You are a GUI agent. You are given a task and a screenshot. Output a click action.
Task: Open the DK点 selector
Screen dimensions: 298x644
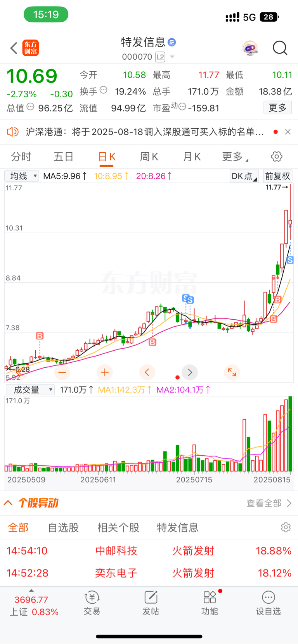(244, 176)
